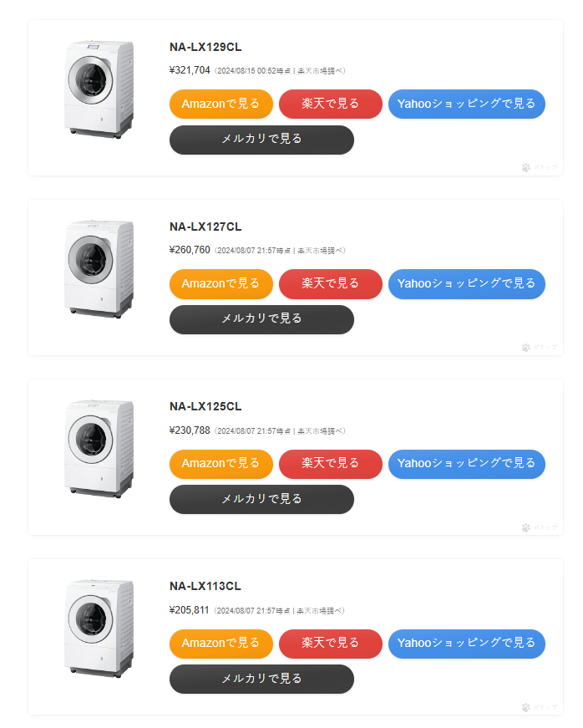
Task: Open the 楽天で見る button for NA-LX113CL
Action: (x=330, y=643)
